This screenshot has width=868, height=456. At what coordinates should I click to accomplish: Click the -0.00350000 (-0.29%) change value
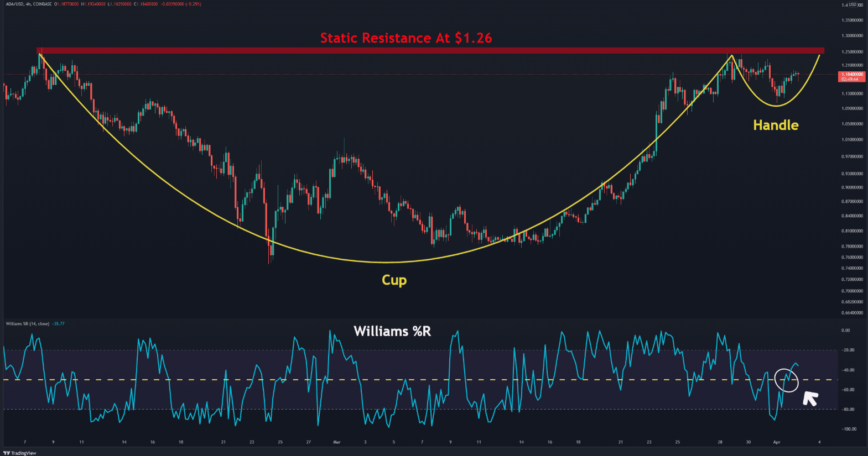181,4
